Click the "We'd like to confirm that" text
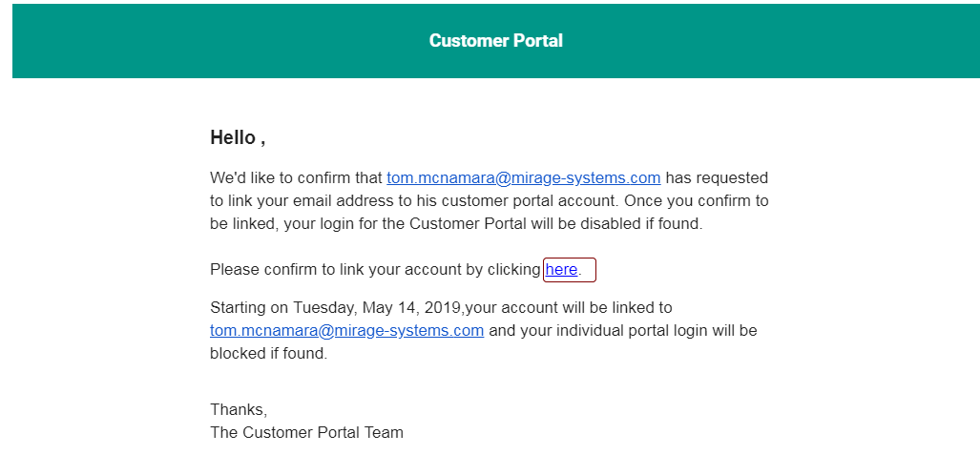This screenshot has height=455, width=980. pos(296,178)
